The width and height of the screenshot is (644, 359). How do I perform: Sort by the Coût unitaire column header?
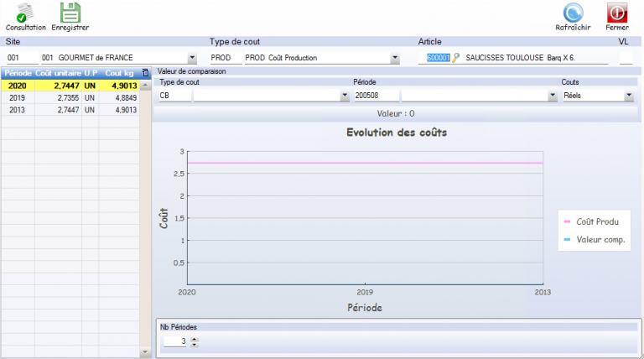[57, 74]
